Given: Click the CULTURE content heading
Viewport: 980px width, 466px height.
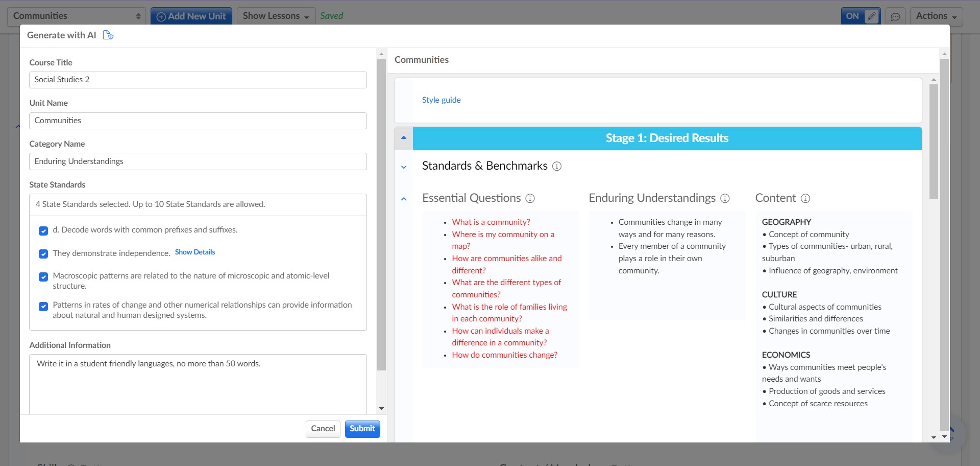Looking at the screenshot, I should [779, 295].
